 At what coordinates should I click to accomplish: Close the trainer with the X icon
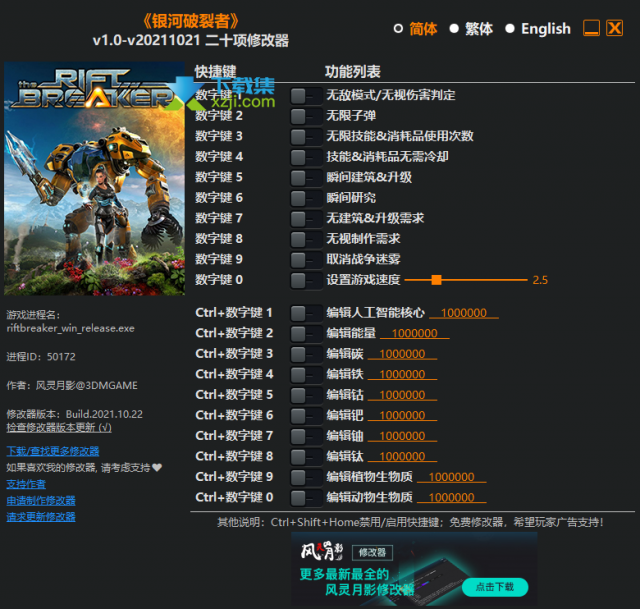pos(614,28)
